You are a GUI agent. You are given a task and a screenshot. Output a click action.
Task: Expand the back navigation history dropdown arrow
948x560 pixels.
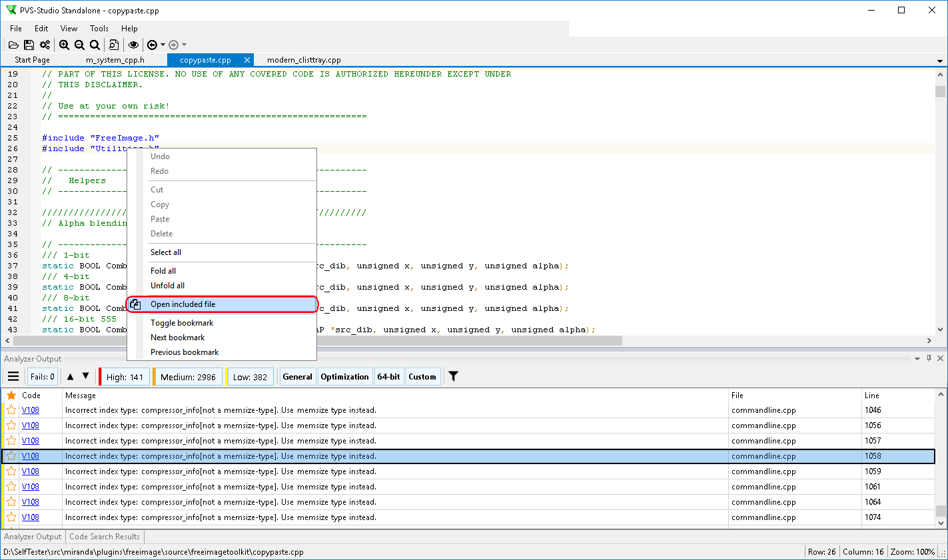(163, 45)
